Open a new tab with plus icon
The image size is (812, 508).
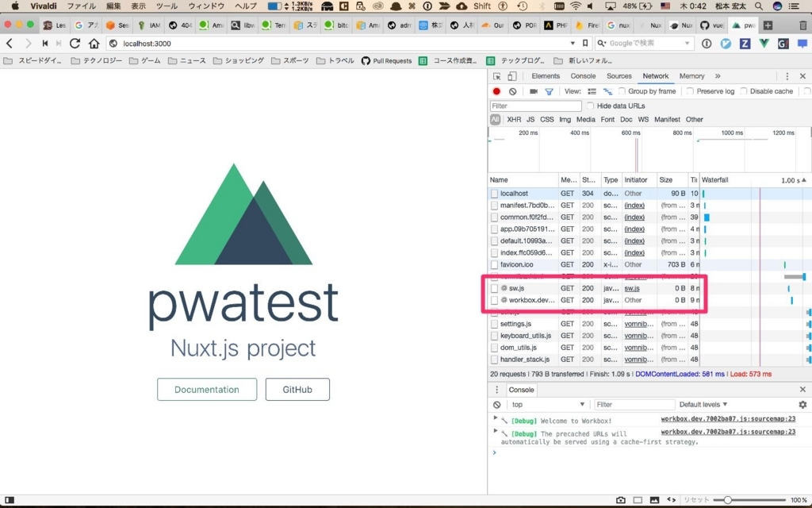click(768, 25)
